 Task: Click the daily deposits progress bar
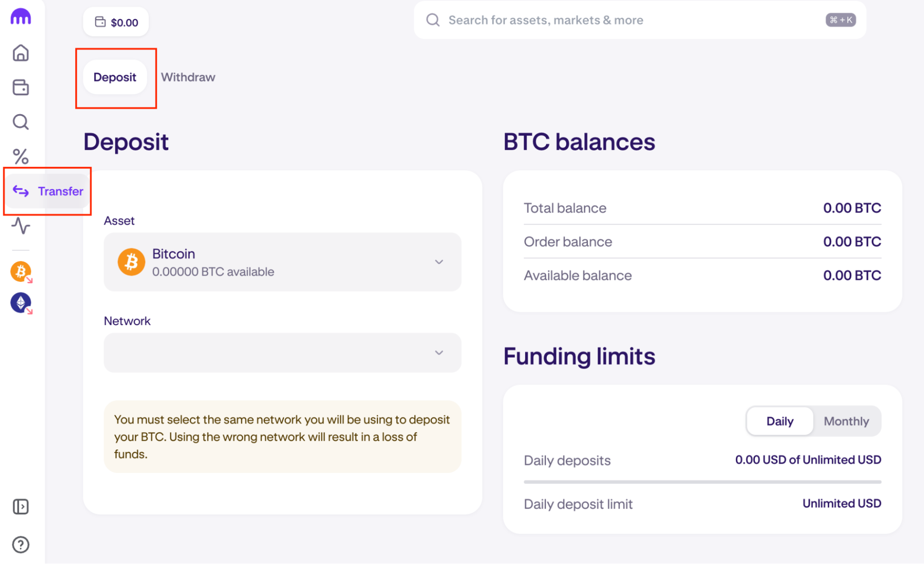coord(702,482)
